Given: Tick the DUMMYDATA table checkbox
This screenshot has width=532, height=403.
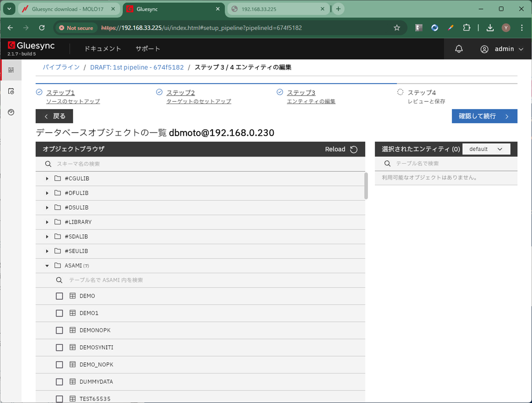Looking at the screenshot, I should 59,382.
